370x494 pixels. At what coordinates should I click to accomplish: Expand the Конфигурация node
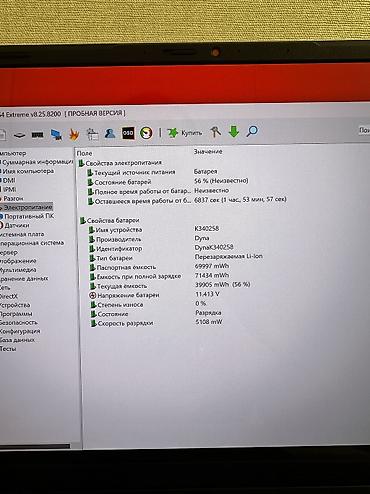pyautogui.click(x=20, y=331)
